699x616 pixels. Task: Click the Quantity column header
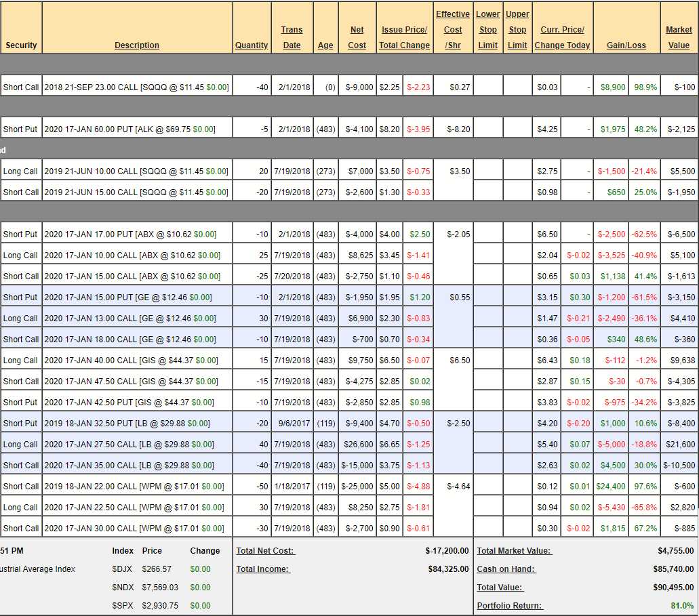click(252, 45)
